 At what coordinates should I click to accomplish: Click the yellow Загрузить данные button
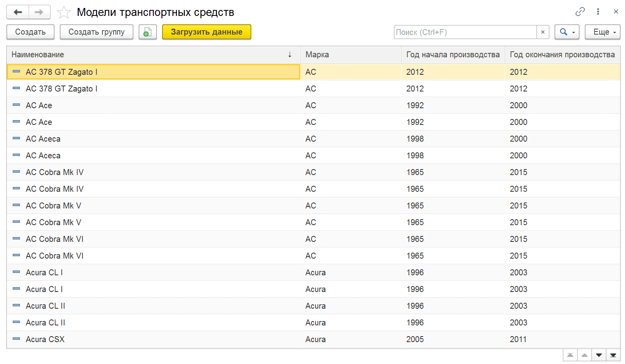point(207,32)
